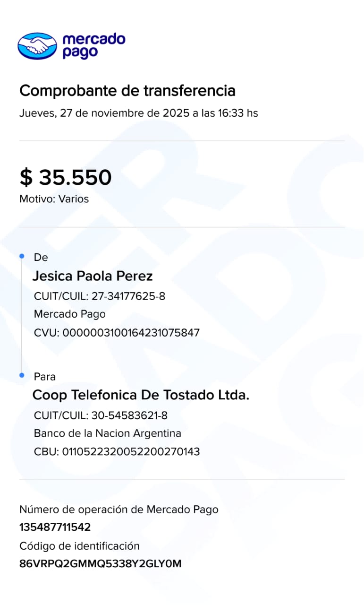
Task: Click sender name Jesica Paola Perez
Action: pos(93,276)
